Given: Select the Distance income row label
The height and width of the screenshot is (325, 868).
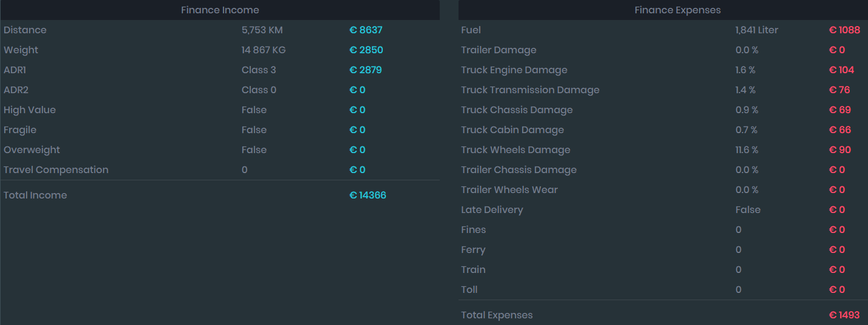Looking at the screenshot, I should click(x=25, y=30).
